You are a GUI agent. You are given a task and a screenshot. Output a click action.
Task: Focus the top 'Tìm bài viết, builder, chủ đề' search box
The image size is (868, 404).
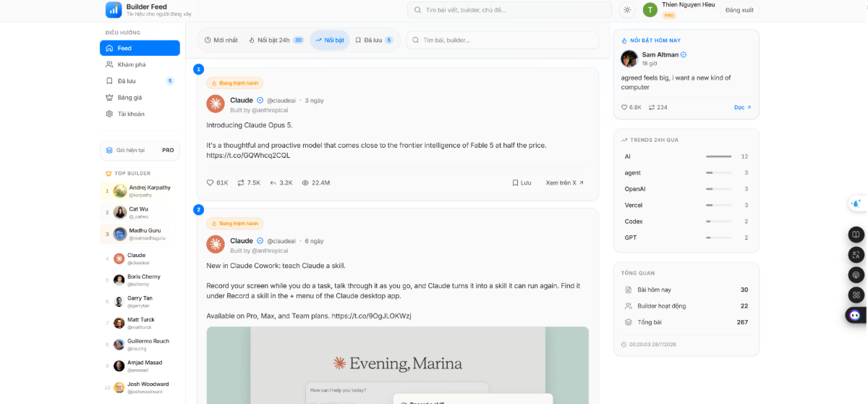click(x=509, y=10)
